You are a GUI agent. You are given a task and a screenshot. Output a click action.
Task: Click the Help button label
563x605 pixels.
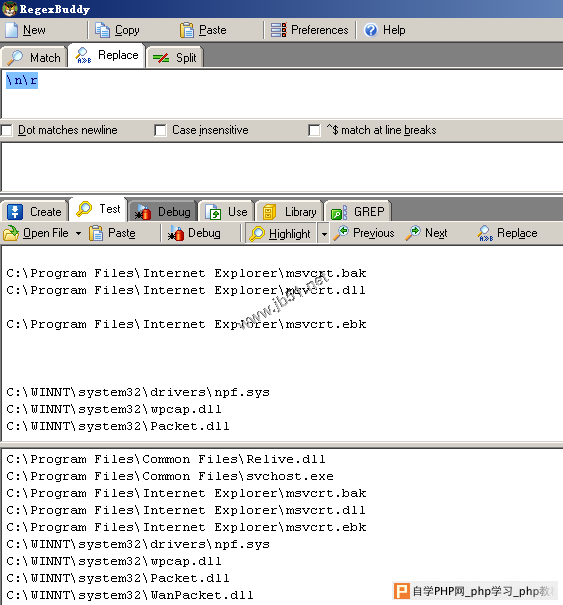pos(394,30)
